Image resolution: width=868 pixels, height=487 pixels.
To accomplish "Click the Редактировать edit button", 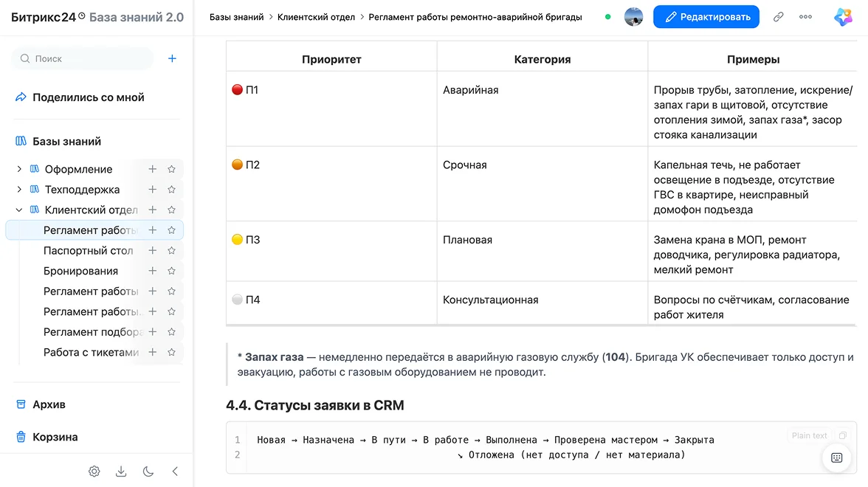I will [x=706, y=16].
